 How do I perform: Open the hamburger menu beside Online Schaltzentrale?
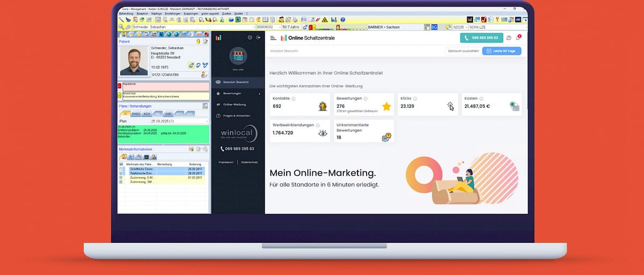click(x=273, y=38)
